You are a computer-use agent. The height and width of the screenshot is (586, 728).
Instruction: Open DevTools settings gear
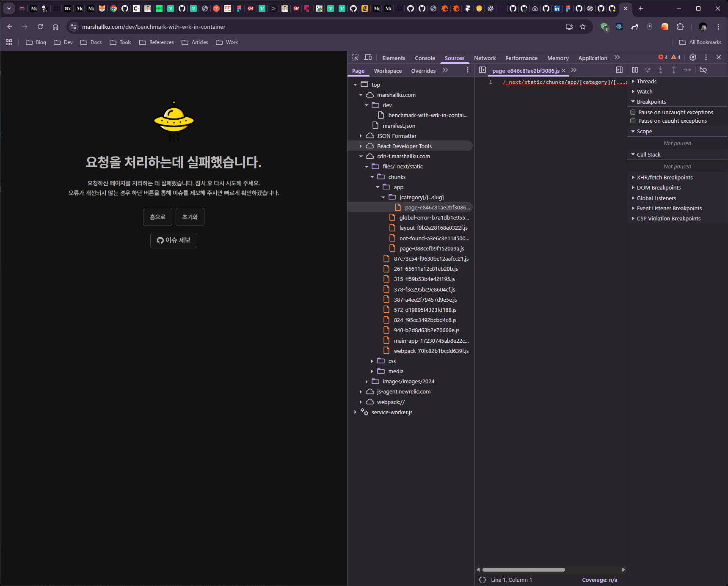pyautogui.click(x=693, y=57)
